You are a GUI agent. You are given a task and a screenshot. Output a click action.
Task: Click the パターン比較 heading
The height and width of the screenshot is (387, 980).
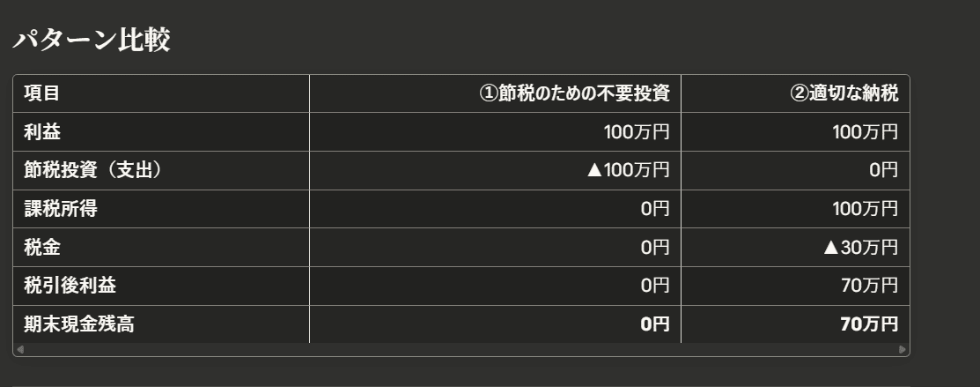[91, 41]
